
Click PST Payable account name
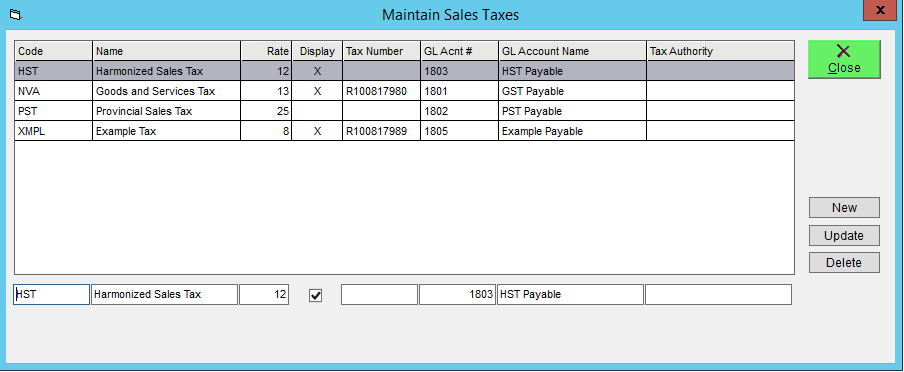click(x=572, y=111)
